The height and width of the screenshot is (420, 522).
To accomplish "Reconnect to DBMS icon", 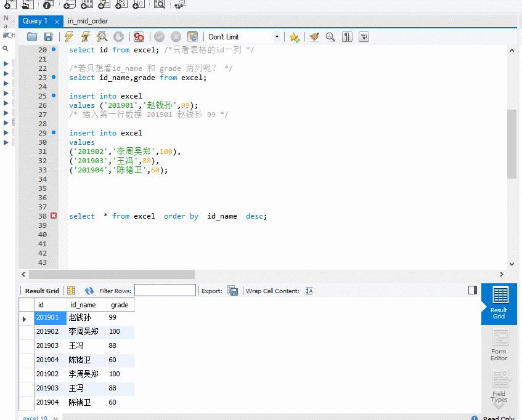I will (180, 4).
